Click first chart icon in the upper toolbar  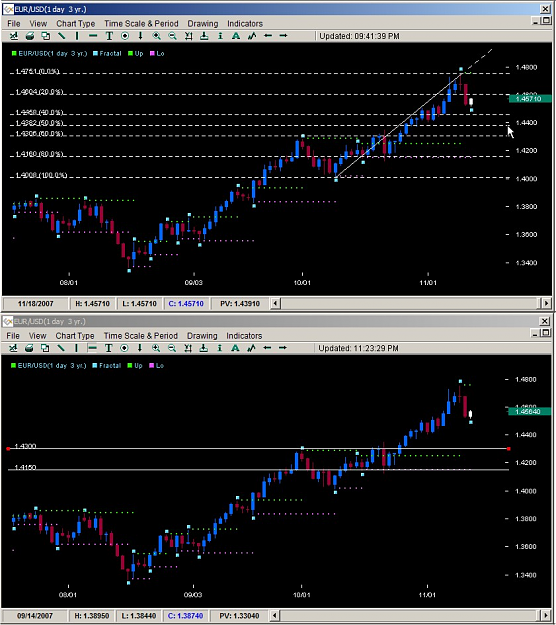[x=14, y=36]
